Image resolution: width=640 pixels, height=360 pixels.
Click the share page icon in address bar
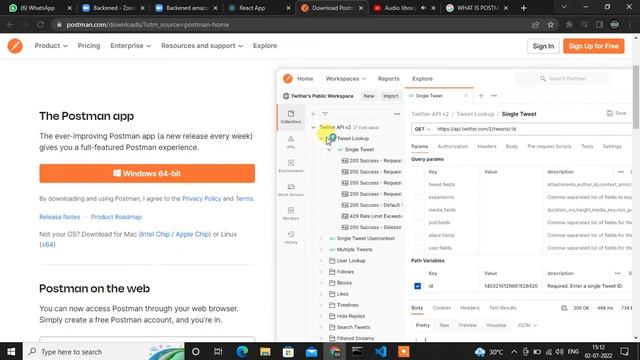click(x=535, y=24)
